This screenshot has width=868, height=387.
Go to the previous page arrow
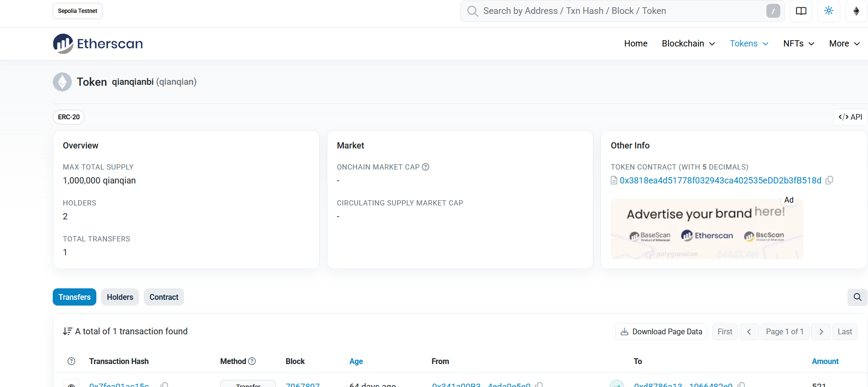(749, 331)
